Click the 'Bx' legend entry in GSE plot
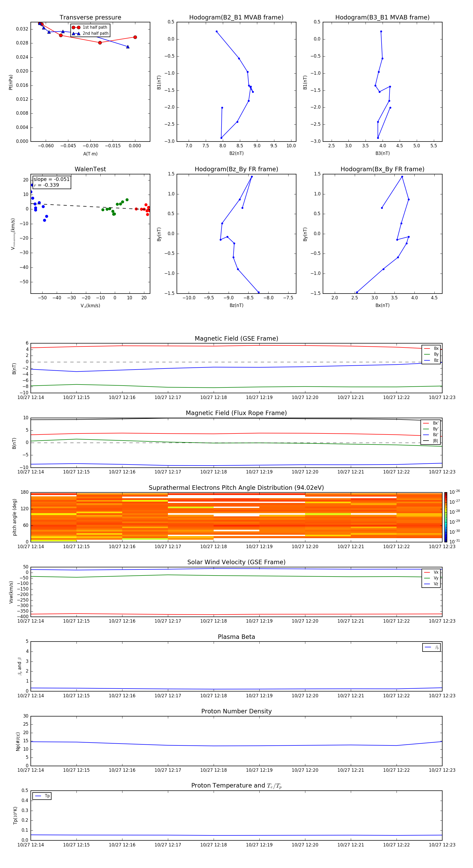 [431, 349]
